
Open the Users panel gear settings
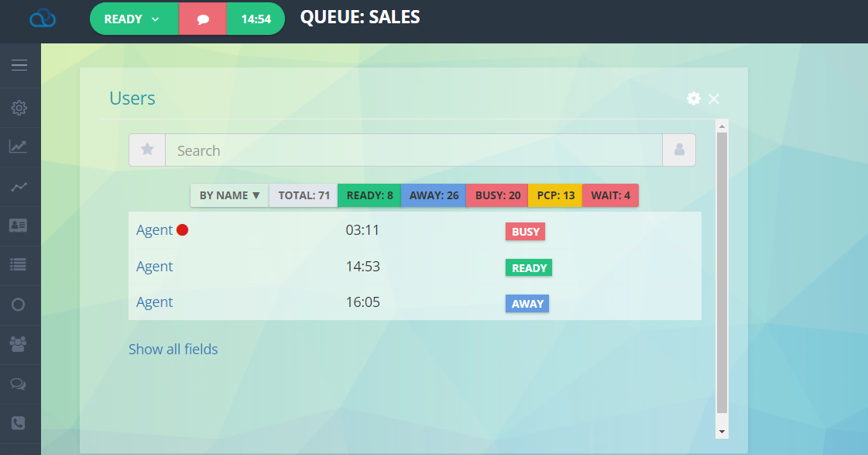(694, 98)
